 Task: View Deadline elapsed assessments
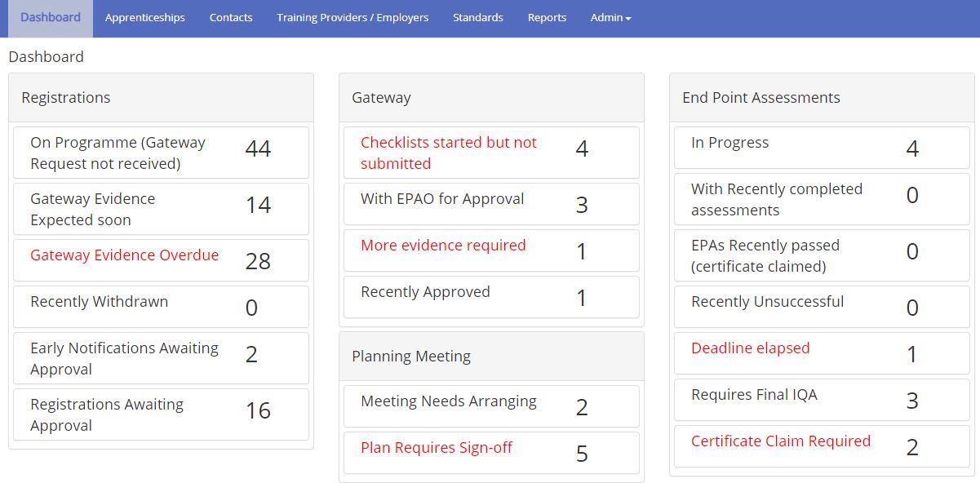[822, 353]
